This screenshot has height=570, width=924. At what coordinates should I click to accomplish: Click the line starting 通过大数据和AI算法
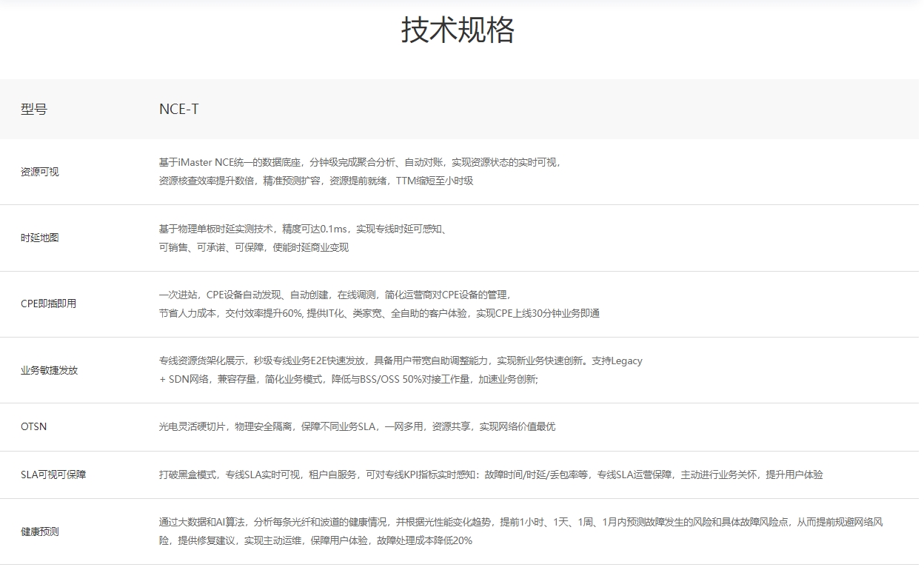click(x=521, y=522)
